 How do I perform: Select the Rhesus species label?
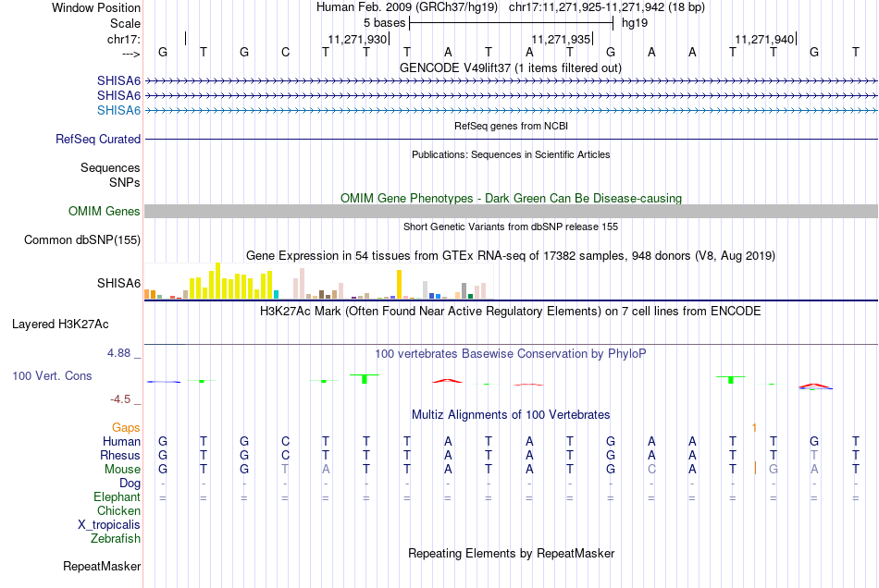coord(120,455)
